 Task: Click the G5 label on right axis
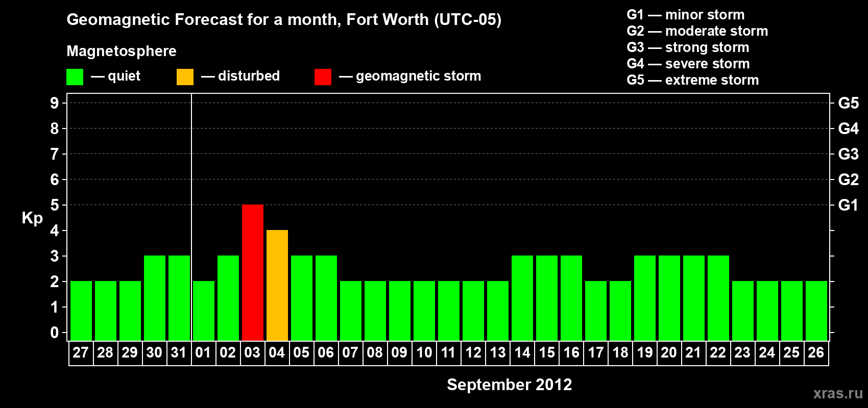[848, 103]
